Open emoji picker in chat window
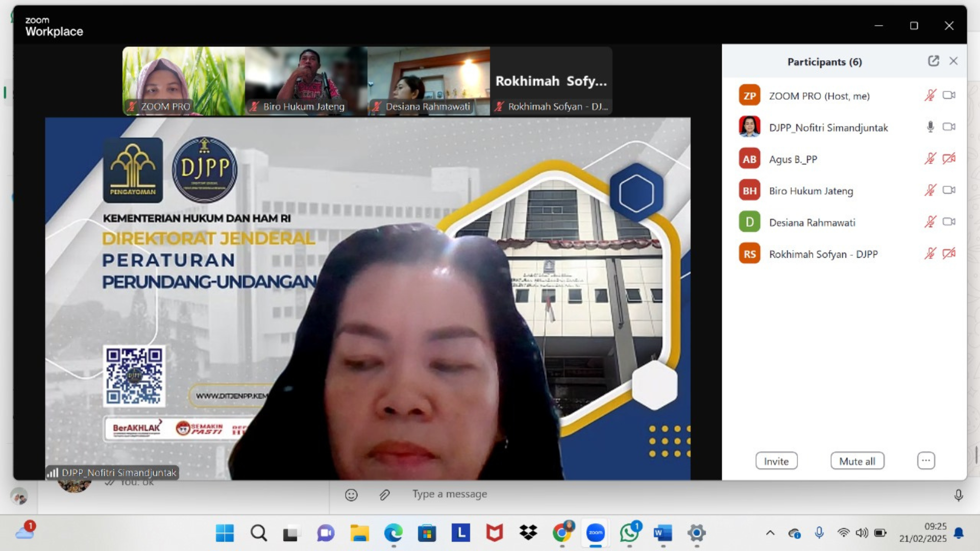 click(351, 495)
